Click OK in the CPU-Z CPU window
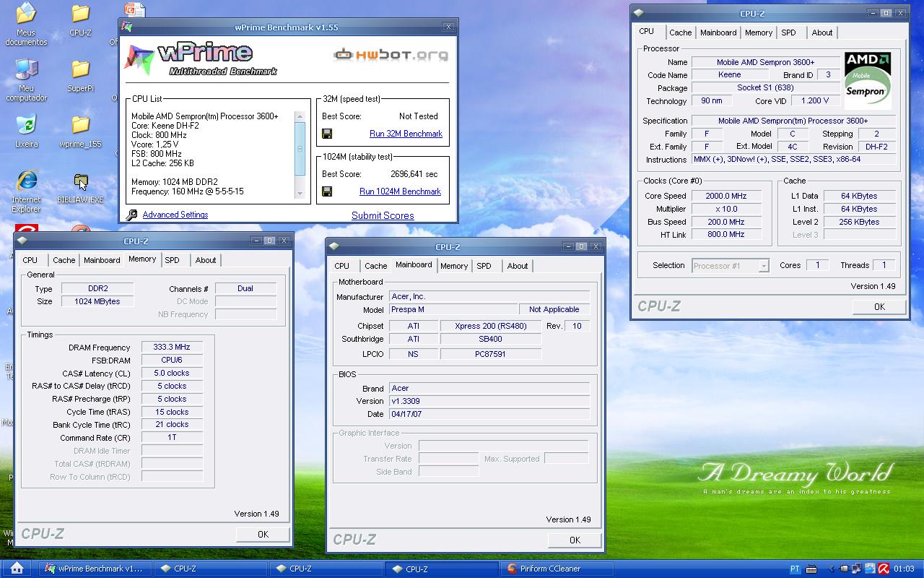Screen dimensions: 924x578 coord(879,307)
